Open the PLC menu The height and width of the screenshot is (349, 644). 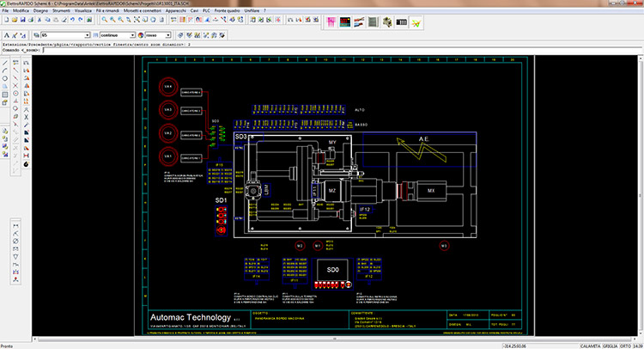206,10
